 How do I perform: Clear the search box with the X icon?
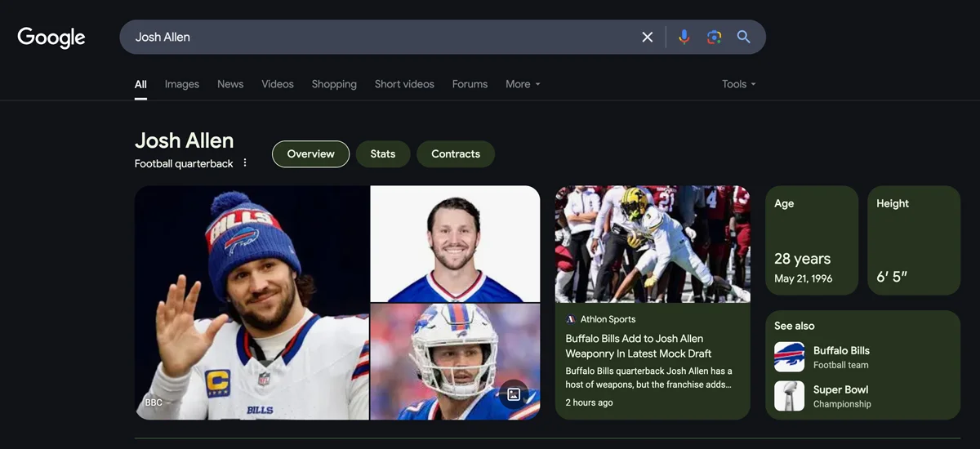[648, 37]
